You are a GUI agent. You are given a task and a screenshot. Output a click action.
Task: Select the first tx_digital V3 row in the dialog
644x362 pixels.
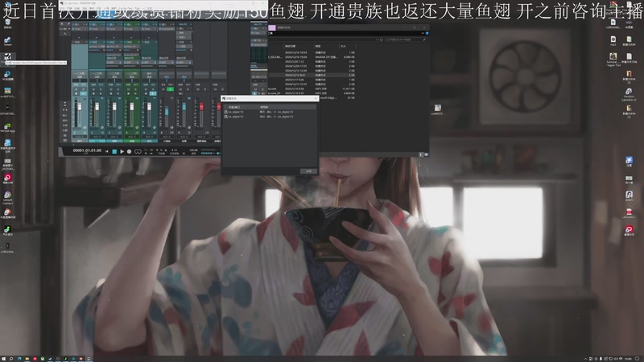pos(270,112)
